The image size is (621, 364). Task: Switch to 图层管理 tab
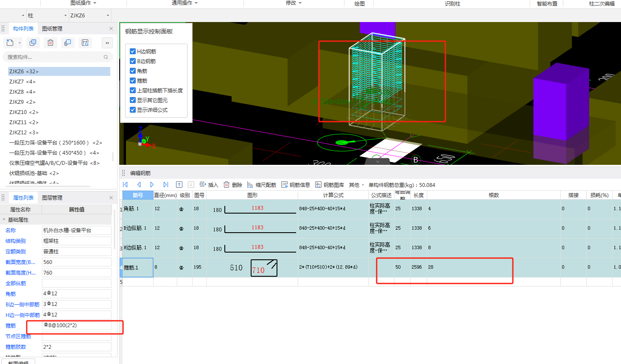coord(52,197)
